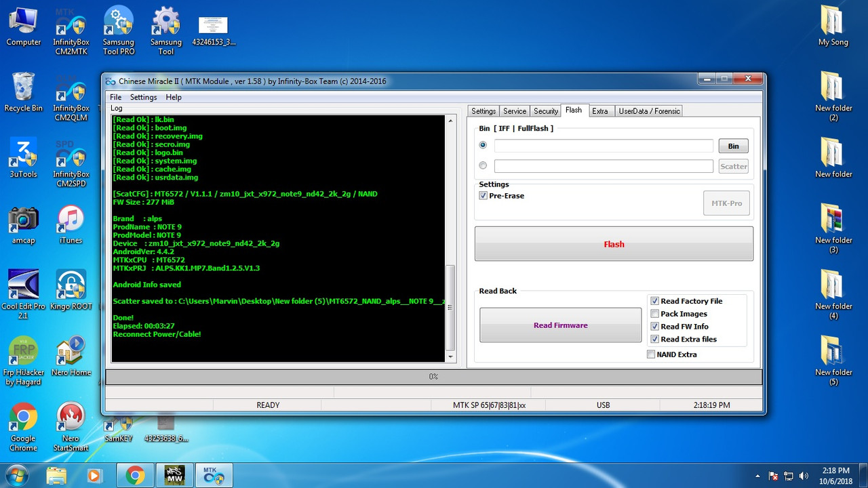Enable the Pack Images checkbox
Viewport: 868px width, 488px height.
tap(654, 314)
